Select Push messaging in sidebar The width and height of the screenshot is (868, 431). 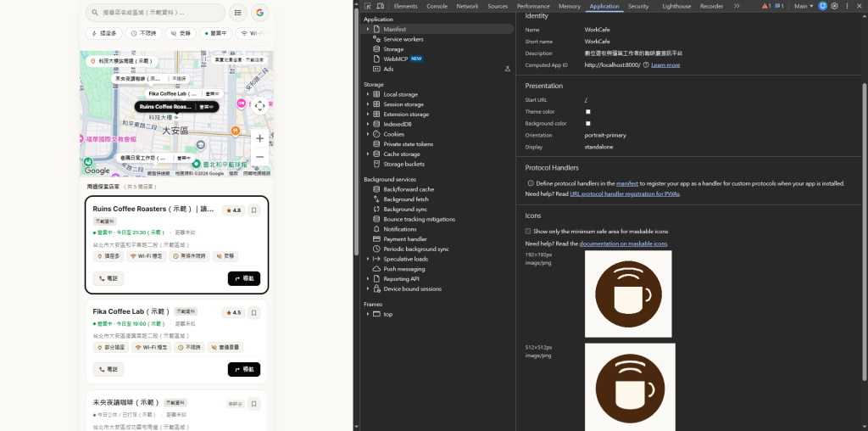pyautogui.click(x=404, y=269)
